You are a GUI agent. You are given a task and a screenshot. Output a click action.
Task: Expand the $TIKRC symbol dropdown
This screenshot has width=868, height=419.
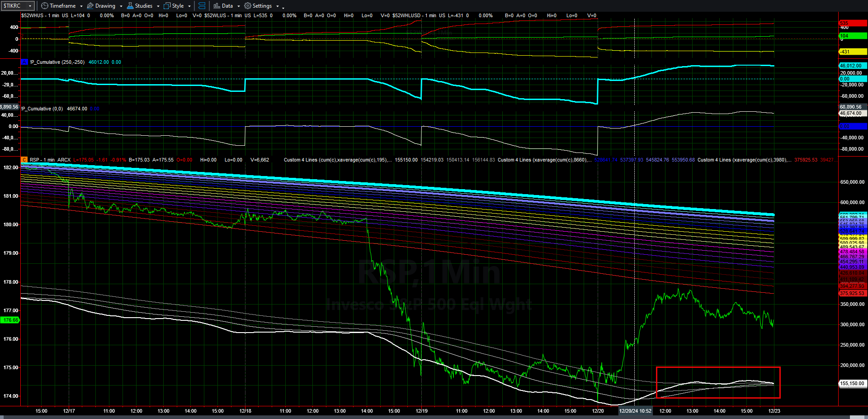point(30,6)
